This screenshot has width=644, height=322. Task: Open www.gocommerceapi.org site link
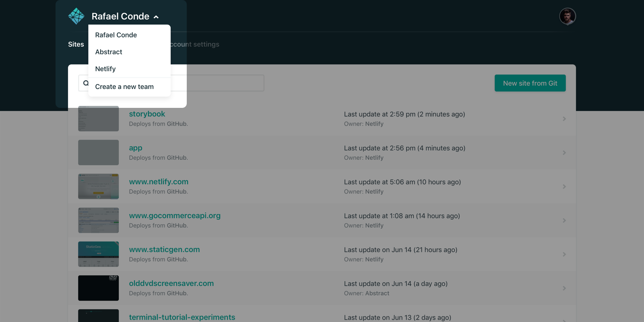[x=175, y=215]
